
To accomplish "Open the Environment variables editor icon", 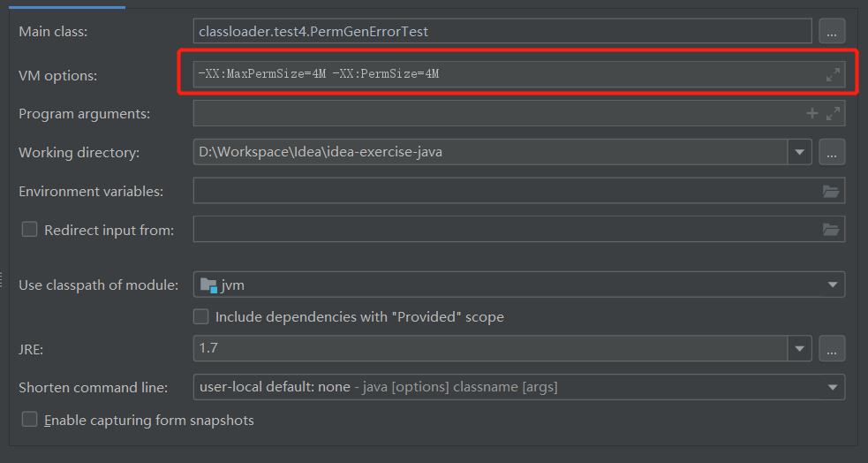I will click(x=831, y=191).
